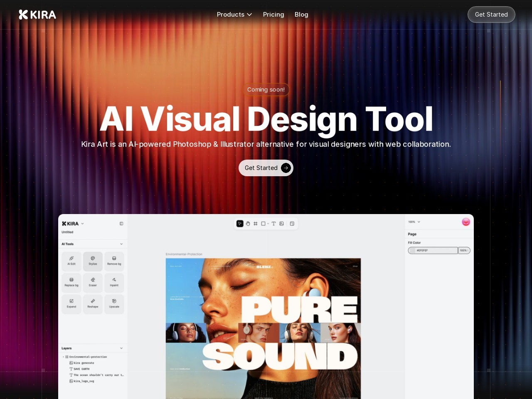Viewport: 532px width, 399px height.
Task: Pick the Inpaint tool
Action: point(114,282)
